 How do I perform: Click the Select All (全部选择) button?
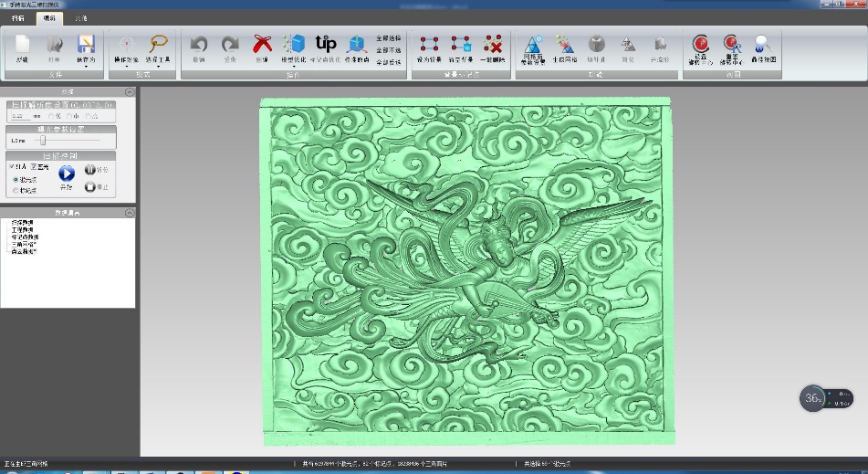(388, 38)
